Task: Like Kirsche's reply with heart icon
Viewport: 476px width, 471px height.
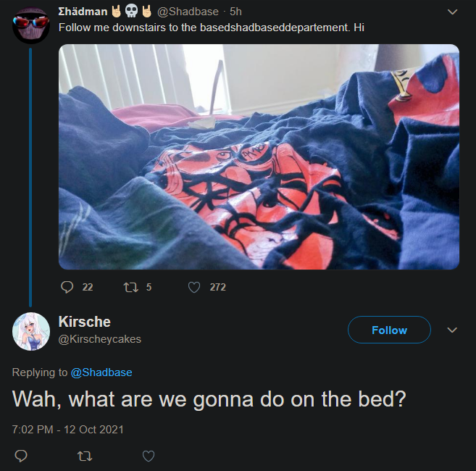Action: coord(149,456)
